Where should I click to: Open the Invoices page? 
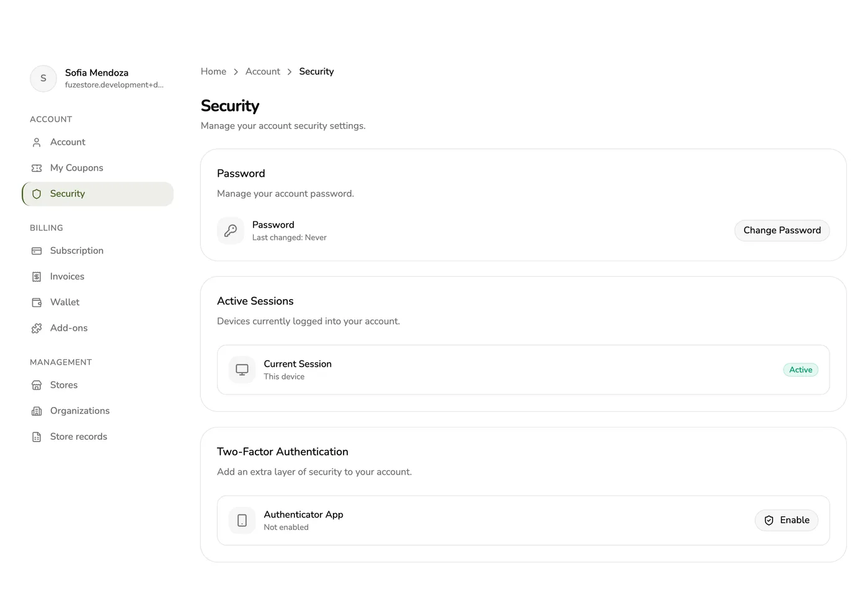(x=97, y=277)
